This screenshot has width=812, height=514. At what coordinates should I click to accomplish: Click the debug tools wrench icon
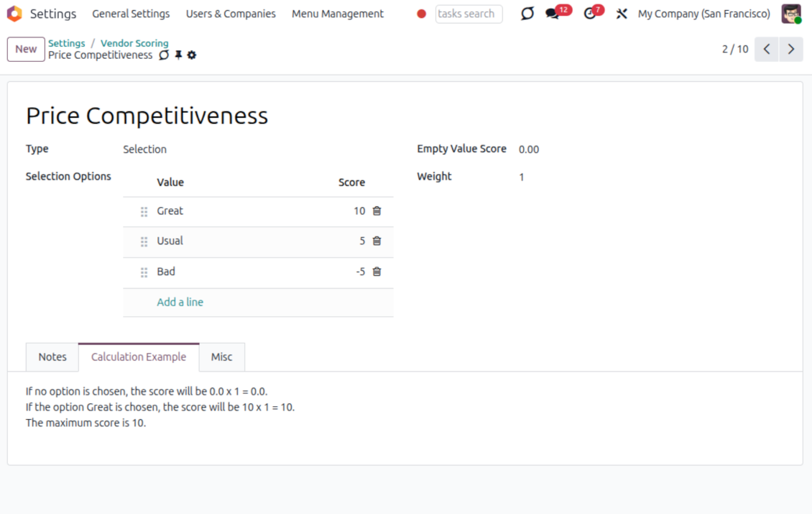coord(622,14)
